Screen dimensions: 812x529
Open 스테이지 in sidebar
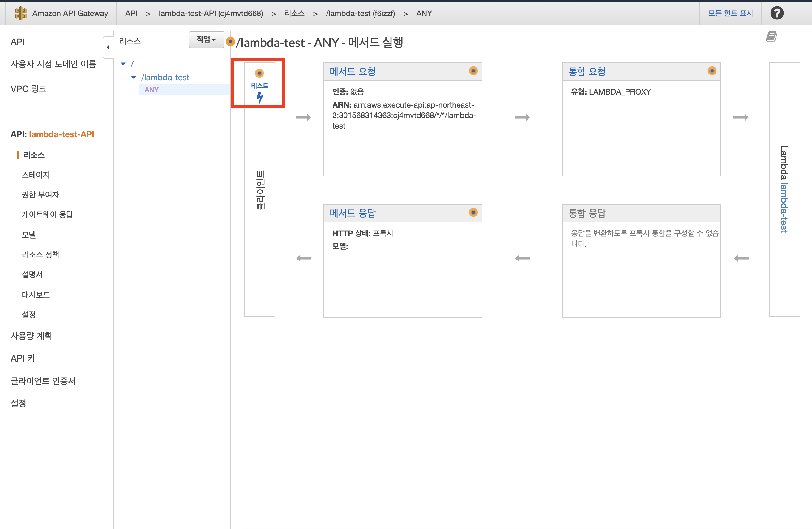36,175
